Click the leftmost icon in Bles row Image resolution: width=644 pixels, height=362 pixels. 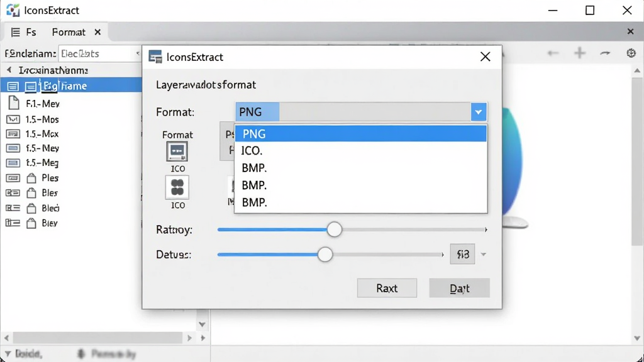(13, 193)
